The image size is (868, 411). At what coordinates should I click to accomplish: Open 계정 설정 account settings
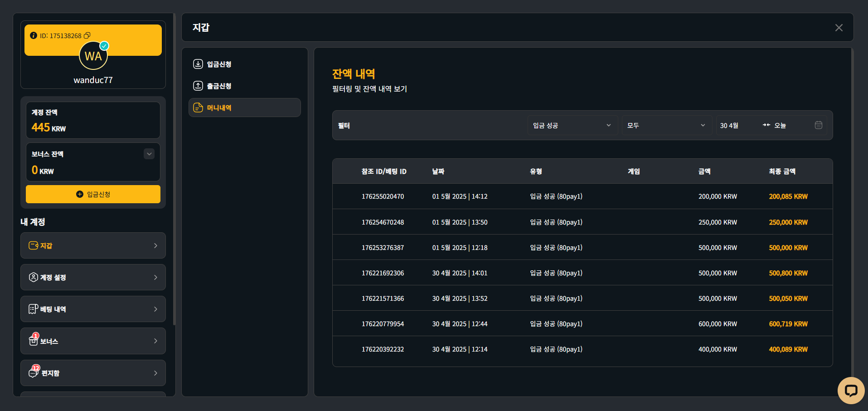pos(93,277)
